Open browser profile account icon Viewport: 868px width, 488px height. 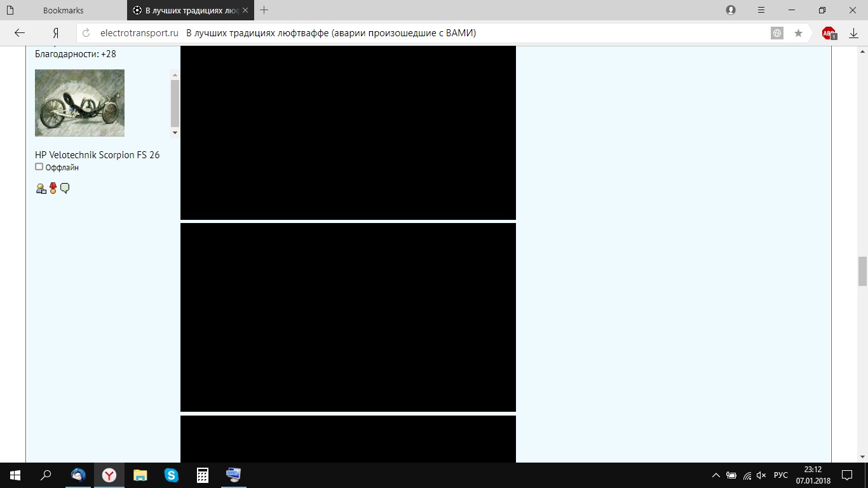tap(731, 10)
